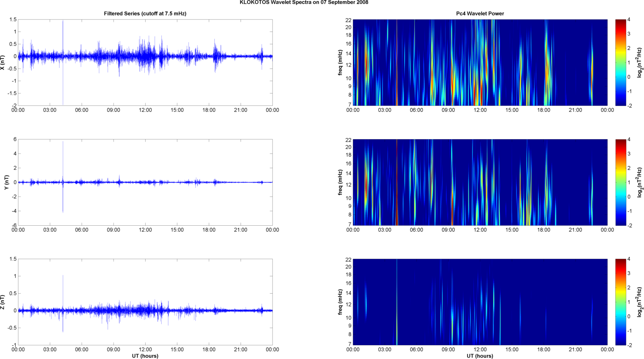Image resolution: width=644 pixels, height=359 pixels.
Task: Click "freq (mHz)" label of the top spectrogram
Action: (x=340, y=62)
